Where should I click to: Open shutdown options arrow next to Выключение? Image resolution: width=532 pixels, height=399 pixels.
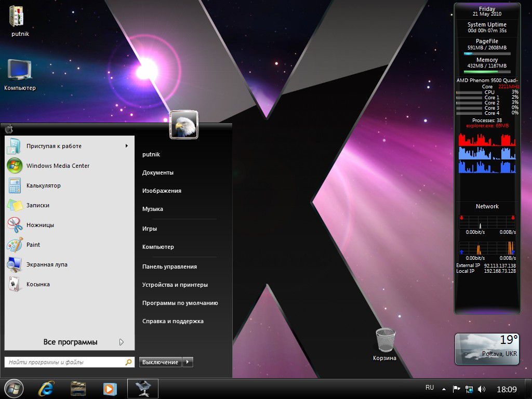pos(188,362)
